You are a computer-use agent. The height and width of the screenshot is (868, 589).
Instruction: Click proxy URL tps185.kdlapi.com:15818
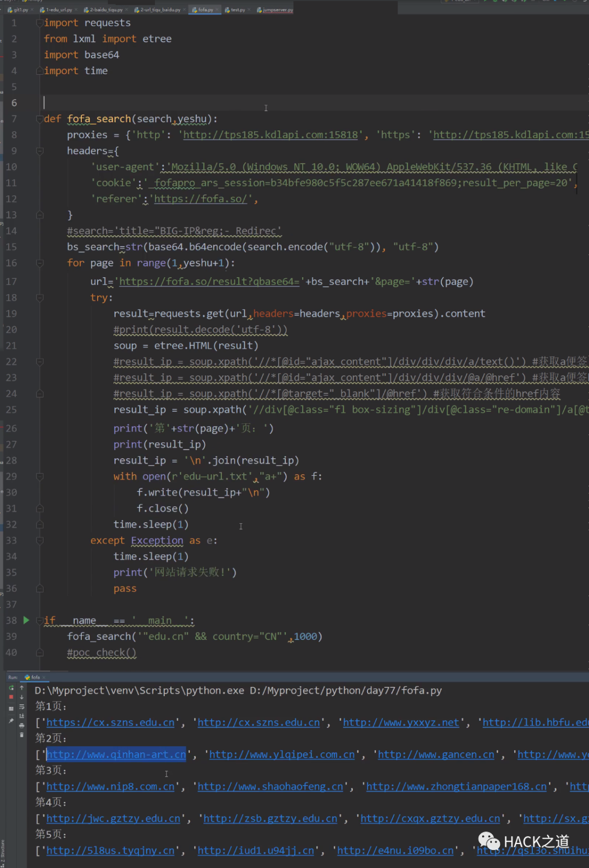pyautogui.click(x=271, y=135)
